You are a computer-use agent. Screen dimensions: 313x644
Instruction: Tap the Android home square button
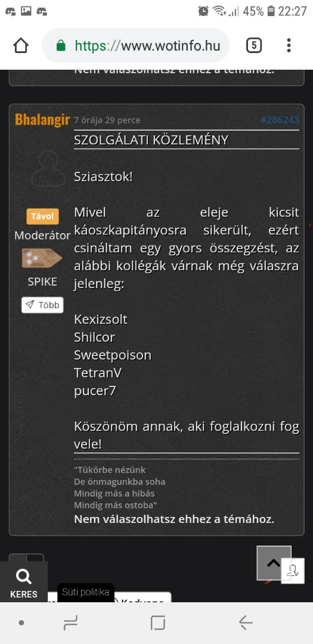pyautogui.click(x=158, y=623)
